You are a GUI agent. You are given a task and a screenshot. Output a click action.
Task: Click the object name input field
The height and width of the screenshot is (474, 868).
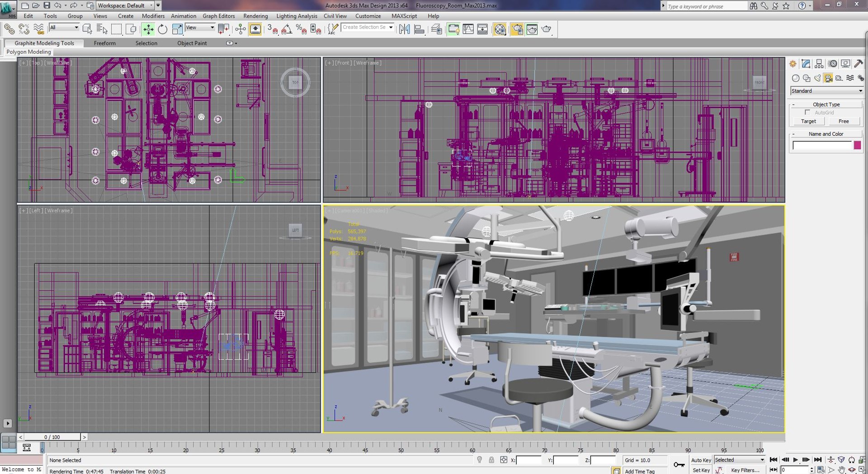[x=822, y=145]
